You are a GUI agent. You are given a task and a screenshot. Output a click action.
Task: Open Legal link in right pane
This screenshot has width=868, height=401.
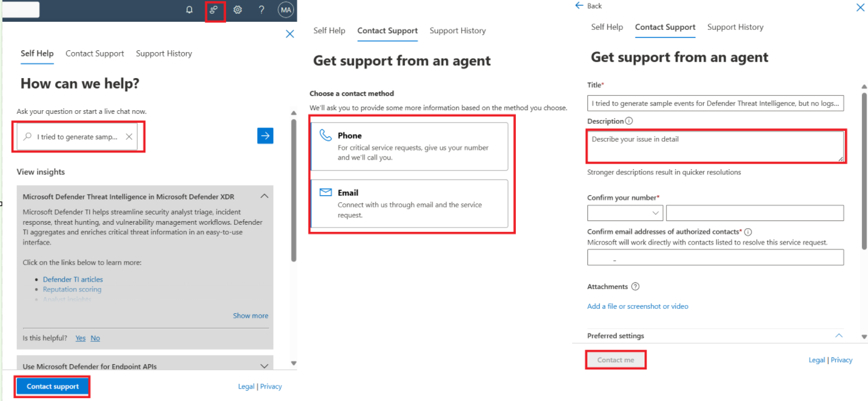816,360
